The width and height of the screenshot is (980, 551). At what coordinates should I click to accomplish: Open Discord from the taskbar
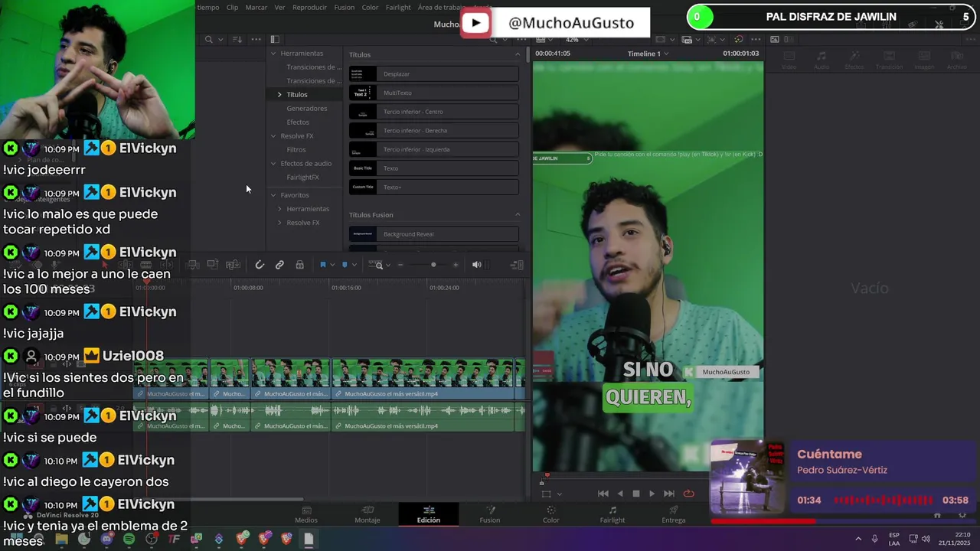pyautogui.click(x=106, y=539)
